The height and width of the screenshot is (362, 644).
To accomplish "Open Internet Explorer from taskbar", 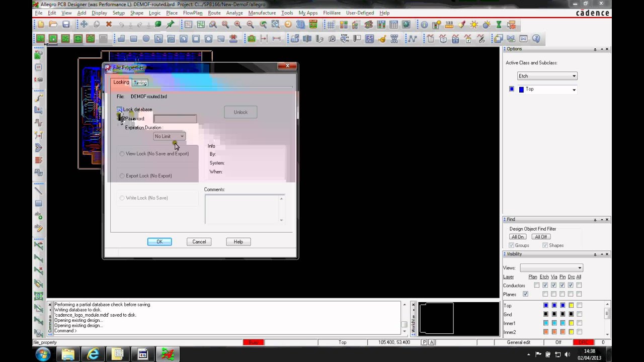I will [x=93, y=354].
